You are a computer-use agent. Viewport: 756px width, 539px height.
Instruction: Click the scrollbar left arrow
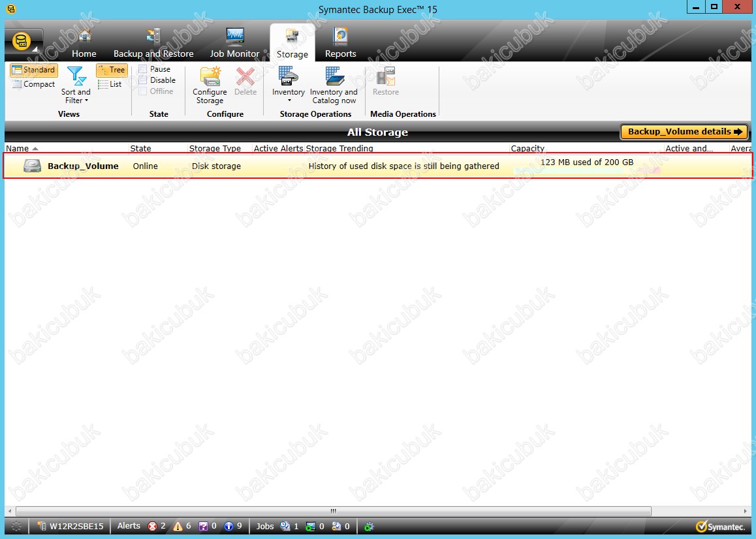pyautogui.click(x=10, y=511)
